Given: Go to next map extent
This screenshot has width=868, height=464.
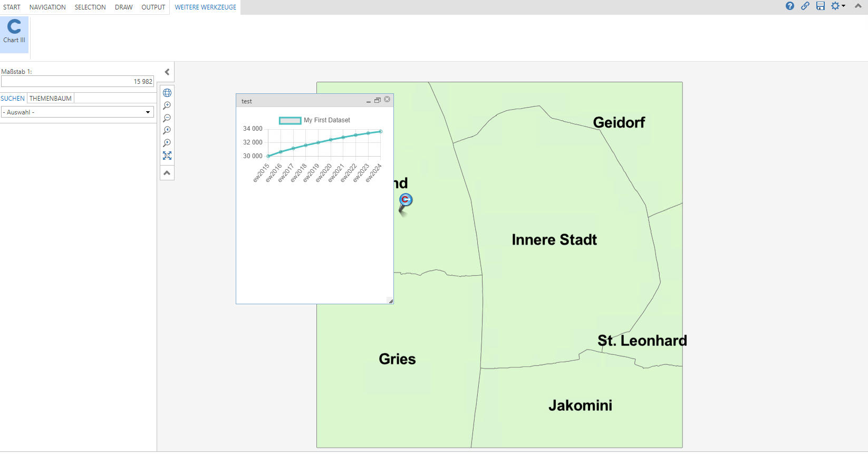Looking at the screenshot, I should pos(167,143).
